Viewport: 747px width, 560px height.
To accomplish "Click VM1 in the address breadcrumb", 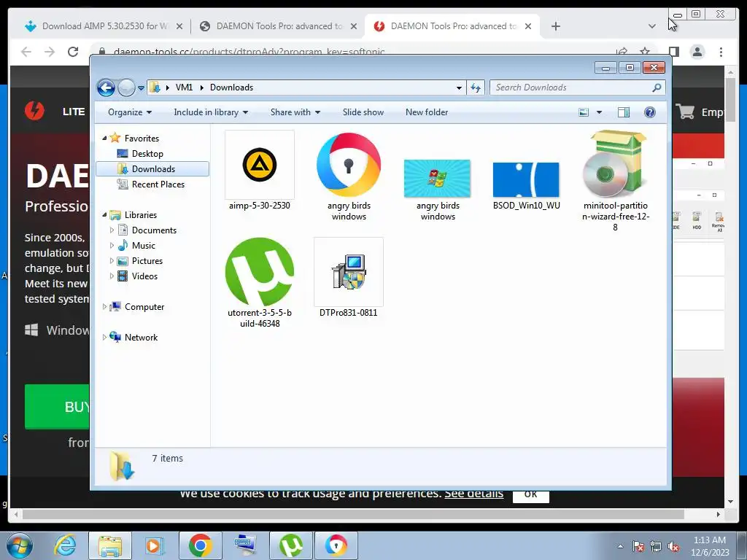I will pyautogui.click(x=184, y=87).
